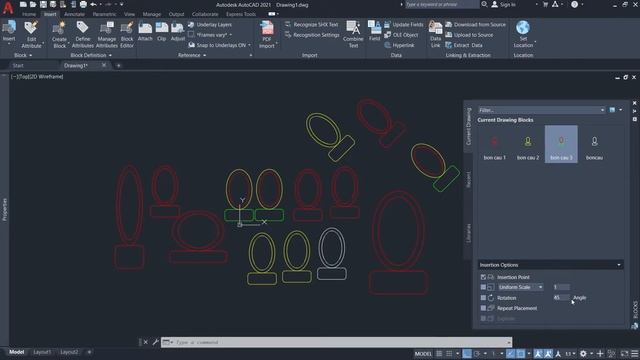Open the blocks view options dropdown arrow

[621, 110]
